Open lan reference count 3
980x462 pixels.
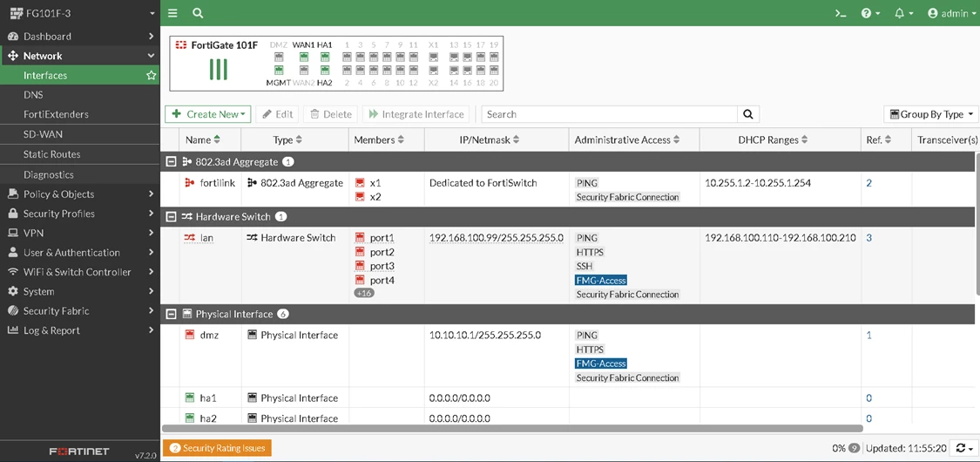coord(868,238)
